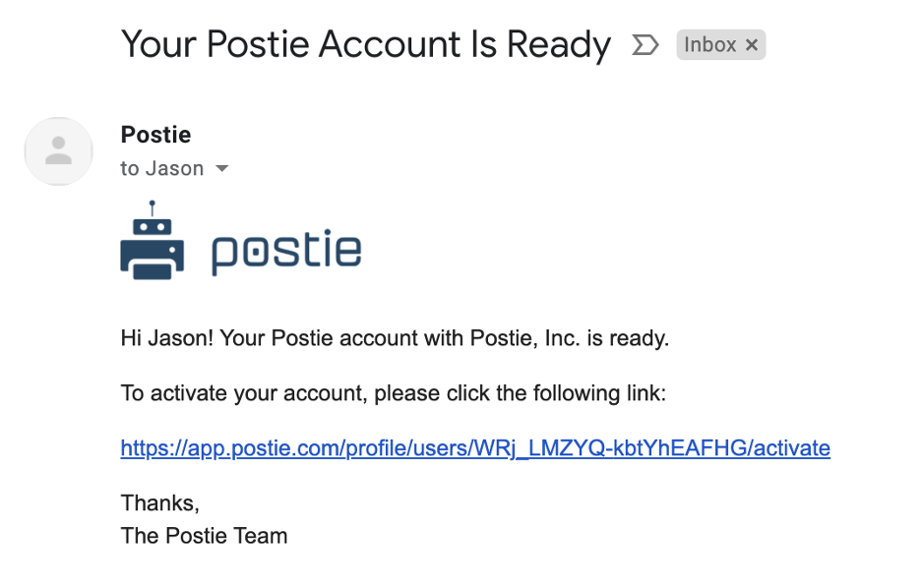Remove the Inbox label with its X

(752, 45)
